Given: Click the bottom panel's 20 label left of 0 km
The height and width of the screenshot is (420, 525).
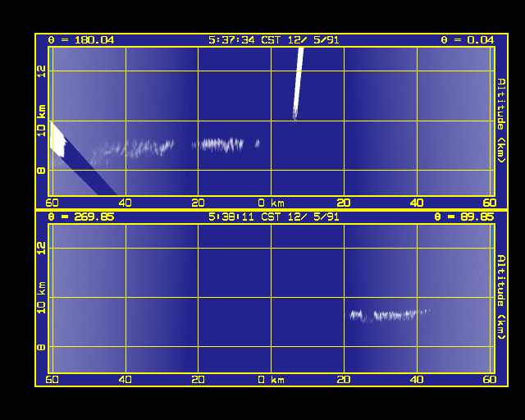Looking at the screenshot, I should [x=198, y=380].
